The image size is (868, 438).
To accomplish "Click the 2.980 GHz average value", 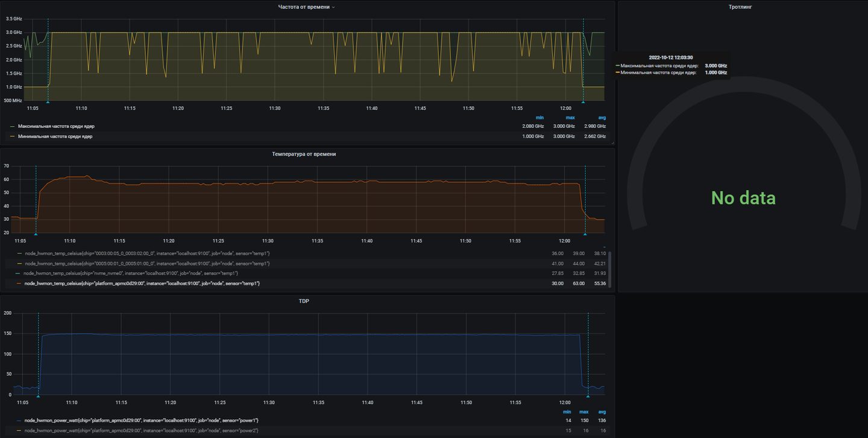I will (595, 127).
